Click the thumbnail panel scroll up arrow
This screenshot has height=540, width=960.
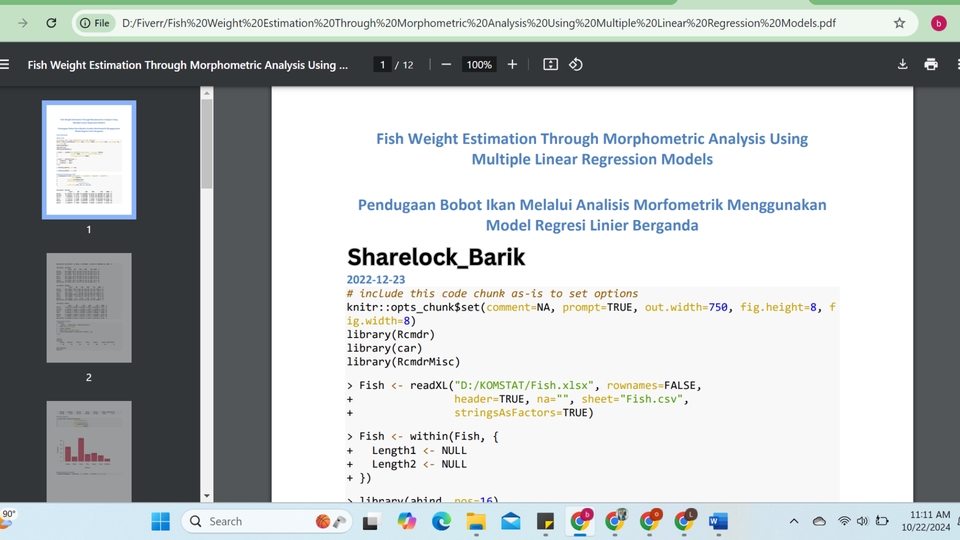(x=207, y=93)
